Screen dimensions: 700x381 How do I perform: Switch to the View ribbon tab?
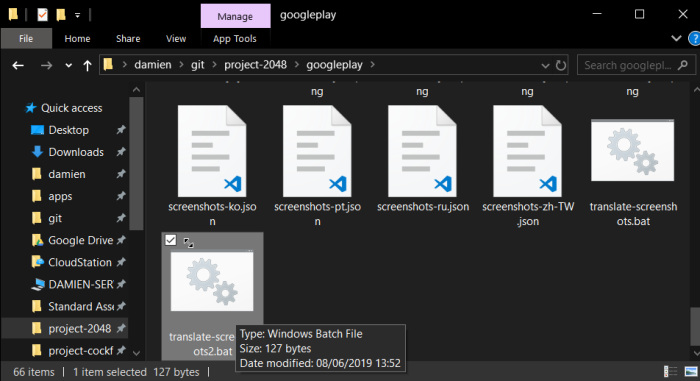coord(176,38)
